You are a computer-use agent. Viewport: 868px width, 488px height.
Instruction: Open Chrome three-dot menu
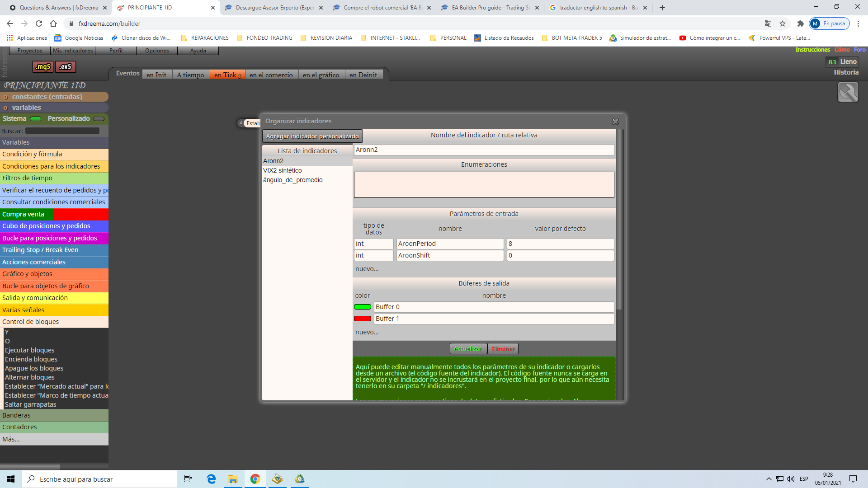[858, 23]
